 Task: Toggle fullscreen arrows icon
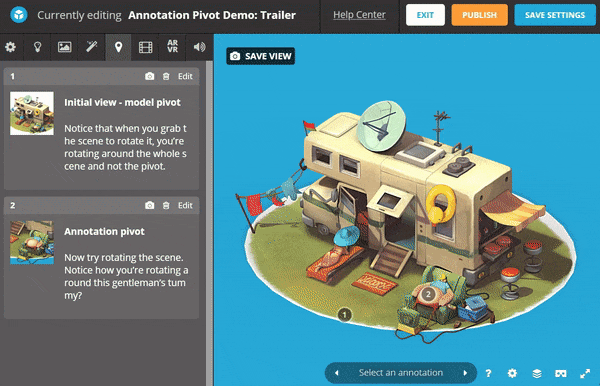pyautogui.click(x=585, y=373)
